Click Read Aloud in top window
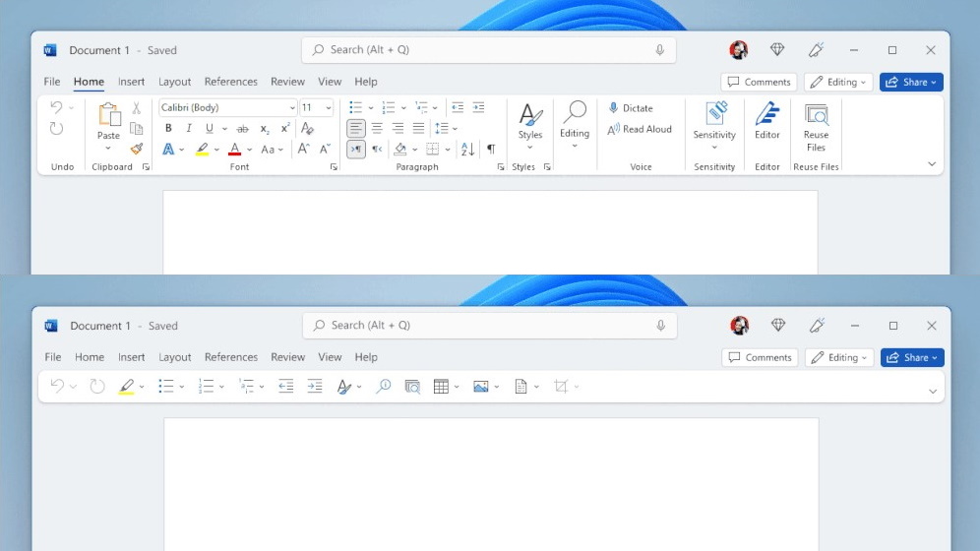The image size is (980, 551). (640, 129)
